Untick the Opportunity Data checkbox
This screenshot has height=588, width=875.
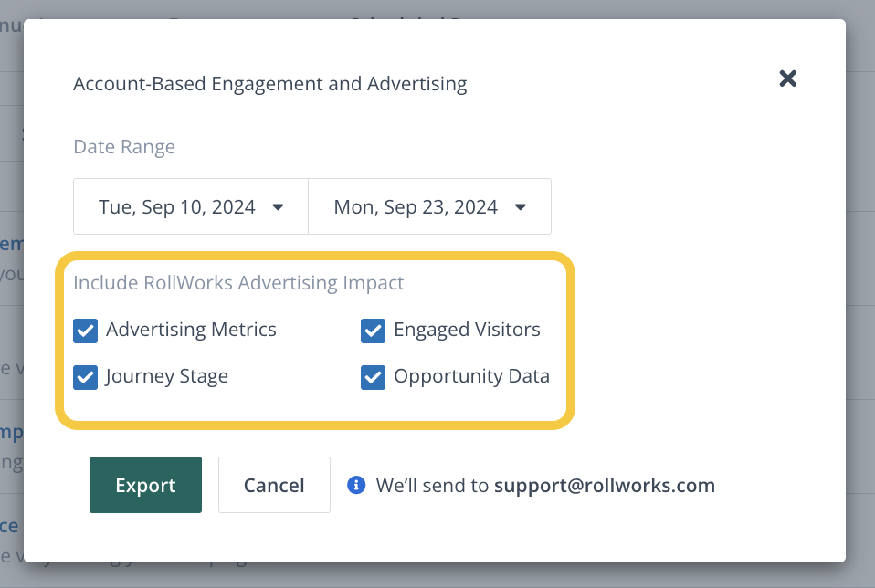373,377
